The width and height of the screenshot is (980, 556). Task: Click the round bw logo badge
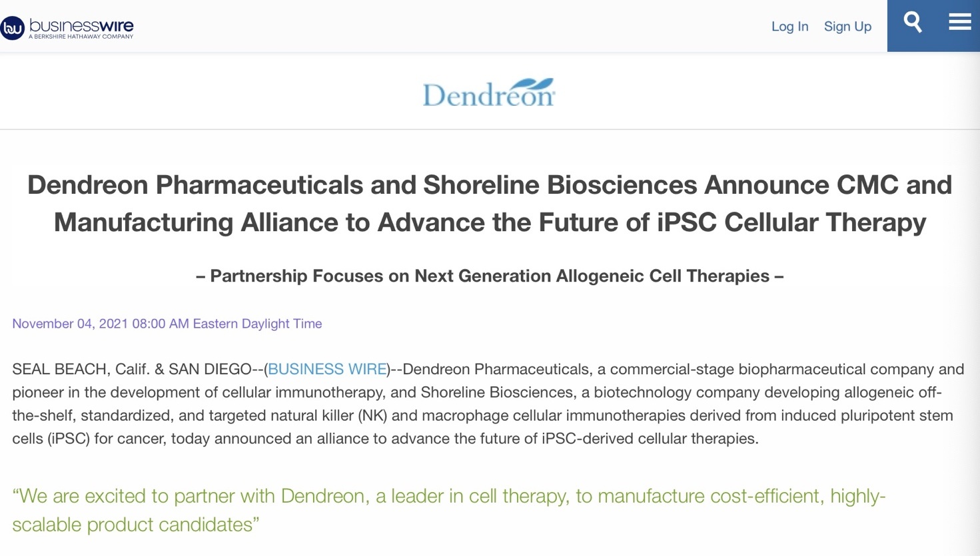tap(12, 28)
